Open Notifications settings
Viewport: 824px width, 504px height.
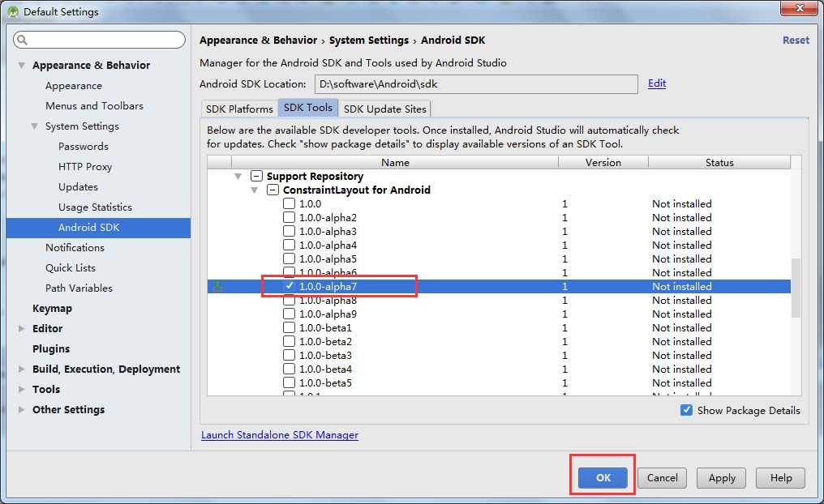75,247
